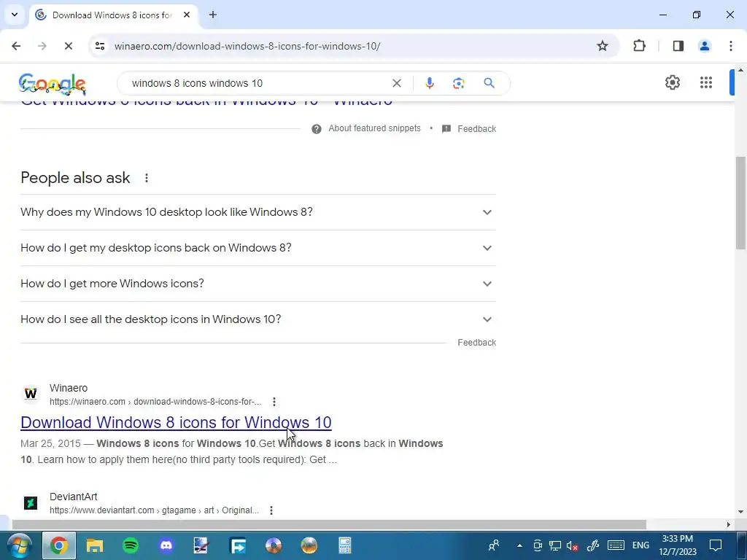Switch the ENG input language
747x560 pixels.
[x=640, y=545]
